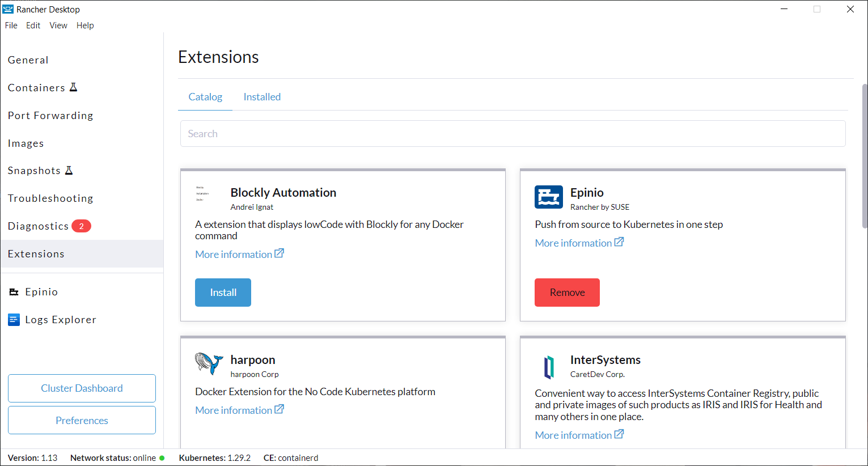Remove the Epinio extension
This screenshot has height=466, width=868.
tap(567, 293)
